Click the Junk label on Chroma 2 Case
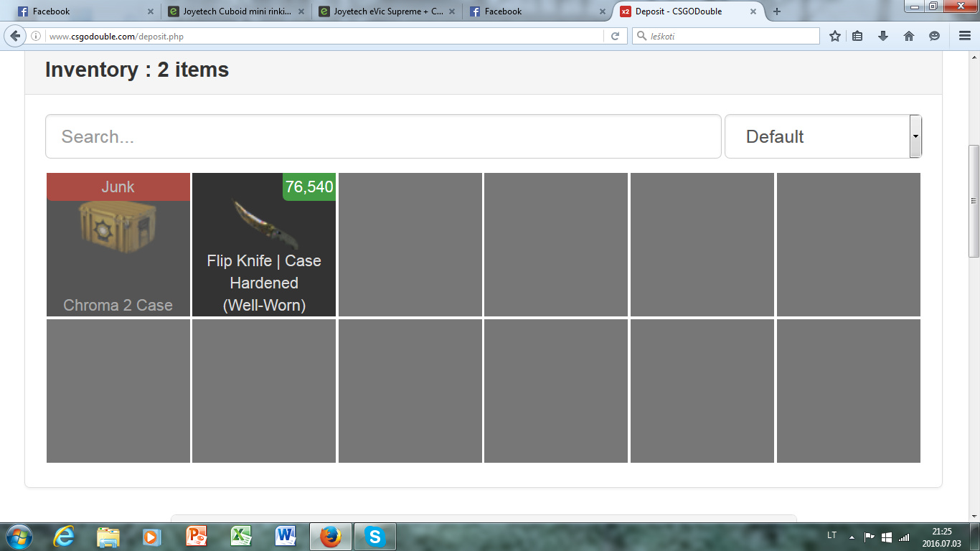This screenshot has height=551, width=980. (x=118, y=187)
